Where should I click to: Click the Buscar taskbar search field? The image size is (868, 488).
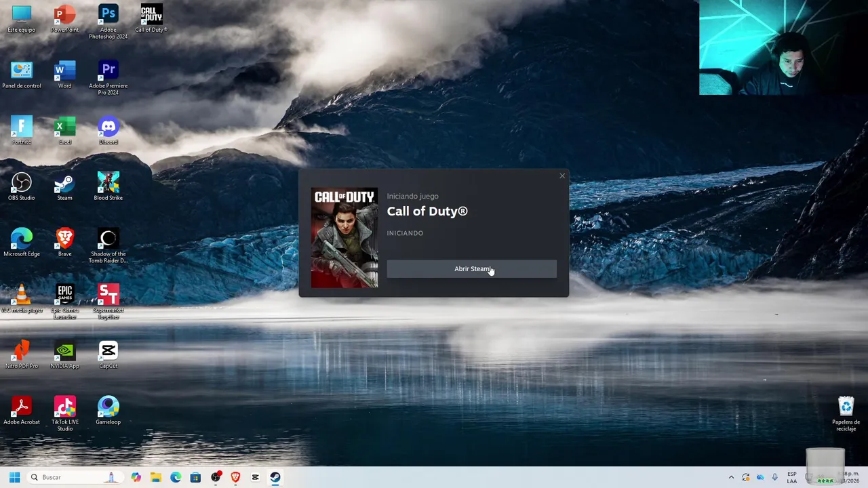click(75, 477)
